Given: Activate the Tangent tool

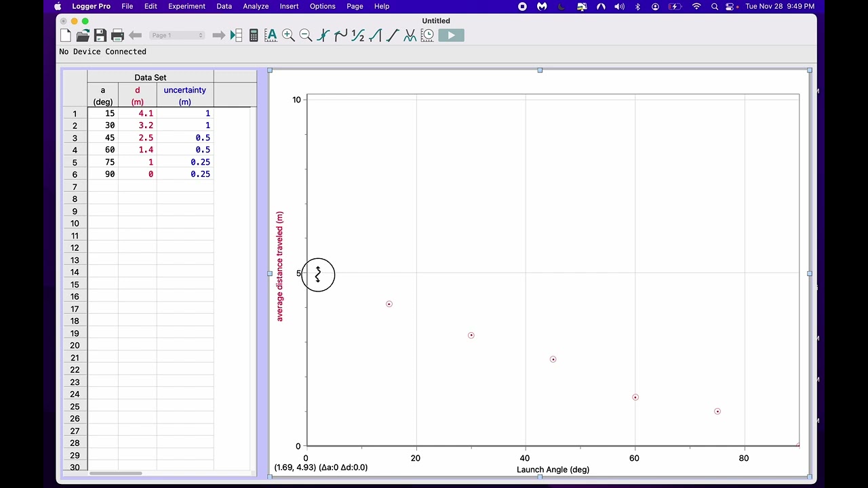Looking at the screenshot, I should pos(340,35).
